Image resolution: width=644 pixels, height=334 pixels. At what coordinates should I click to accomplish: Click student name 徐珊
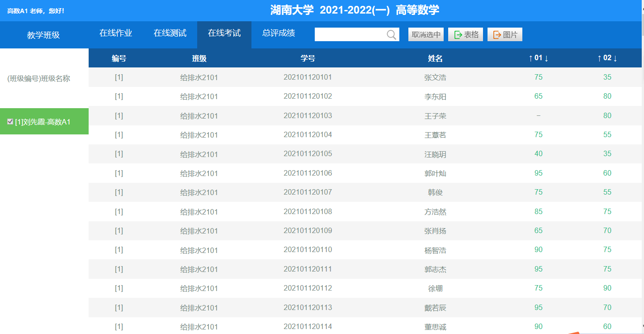click(x=436, y=288)
